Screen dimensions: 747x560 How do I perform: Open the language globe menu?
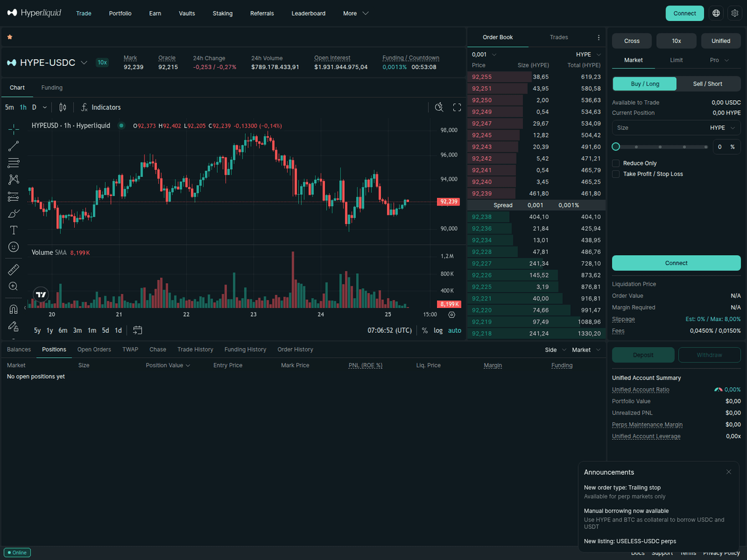click(716, 13)
